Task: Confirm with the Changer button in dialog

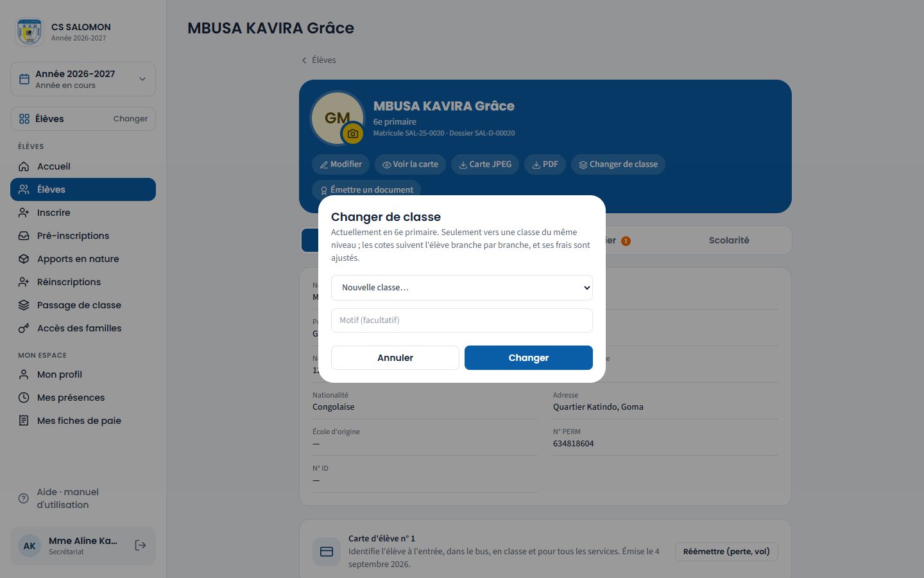Action: (x=529, y=358)
